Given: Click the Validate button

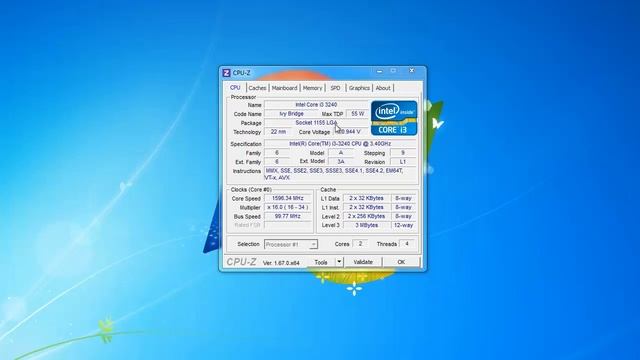Looking at the screenshot, I should click(x=363, y=262).
